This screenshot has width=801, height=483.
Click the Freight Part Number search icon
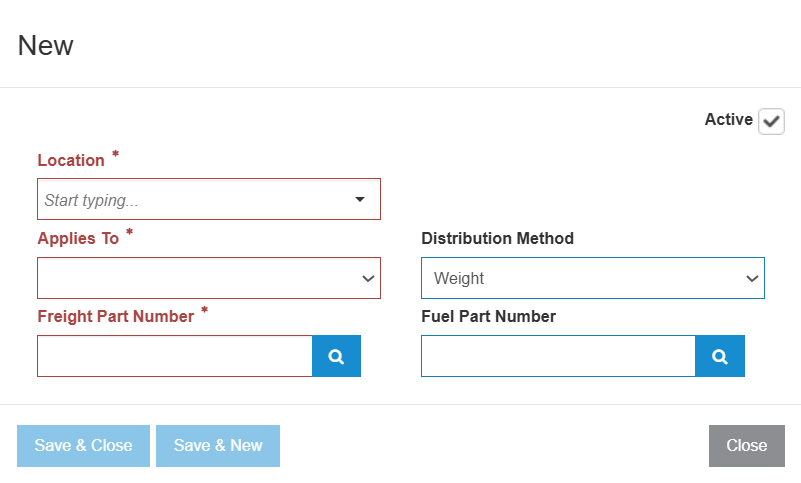point(336,356)
